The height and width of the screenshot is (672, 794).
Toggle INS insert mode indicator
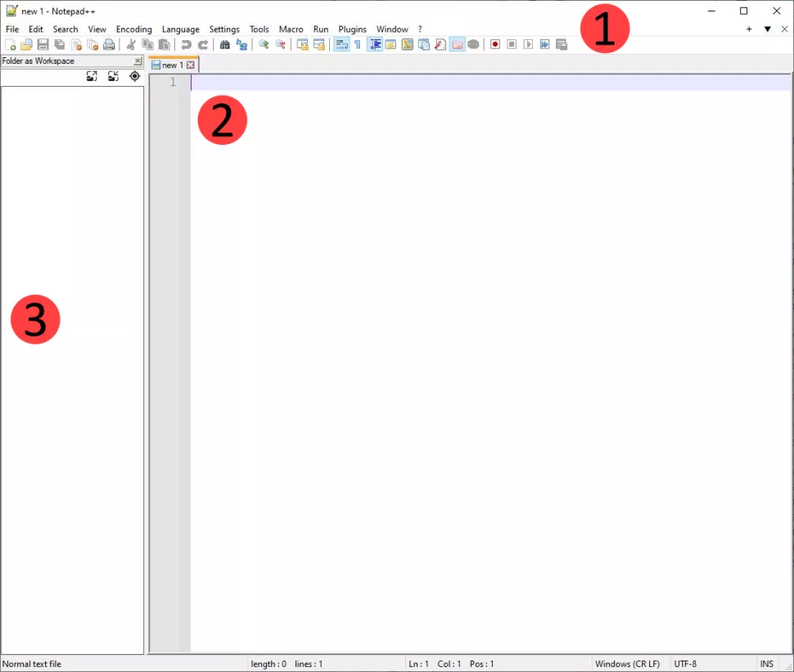point(767,664)
